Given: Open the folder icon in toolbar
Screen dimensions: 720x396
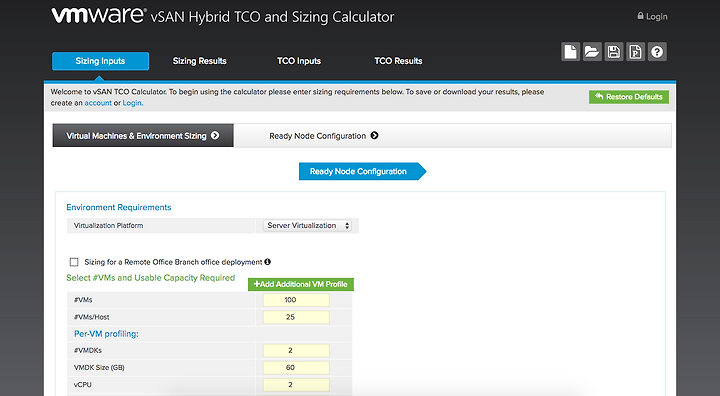Looking at the screenshot, I should tap(592, 52).
